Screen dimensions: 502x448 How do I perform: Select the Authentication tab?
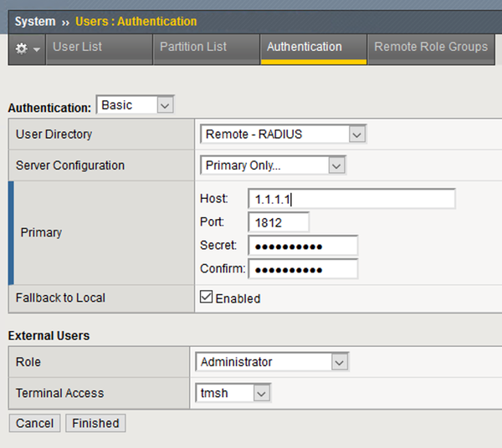(305, 47)
